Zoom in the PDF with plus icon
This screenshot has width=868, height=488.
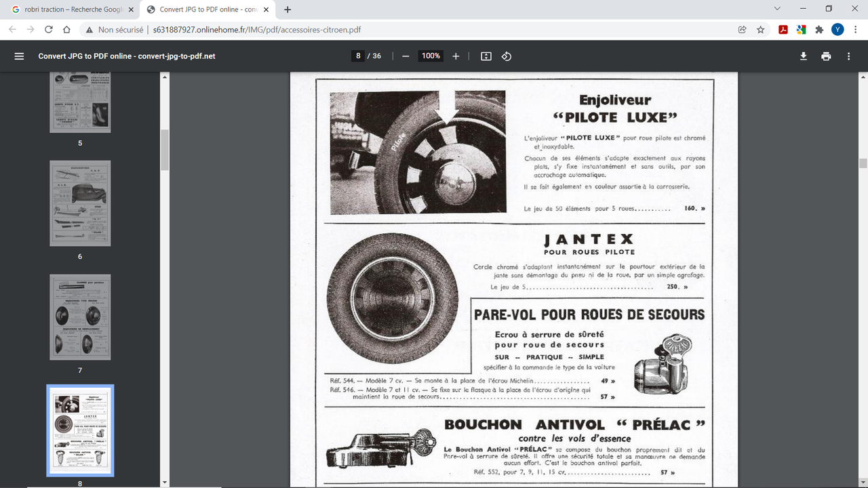click(x=456, y=56)
